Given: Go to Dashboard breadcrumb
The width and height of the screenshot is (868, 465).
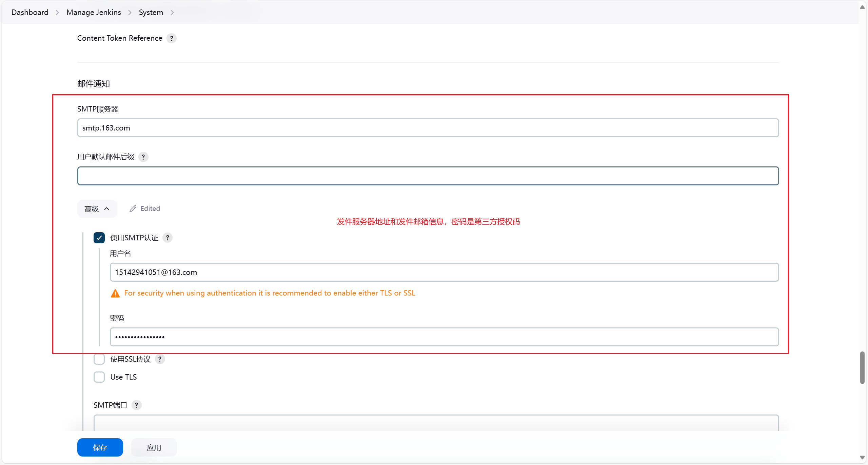Looking at the screenshot, I should [30, 13].
